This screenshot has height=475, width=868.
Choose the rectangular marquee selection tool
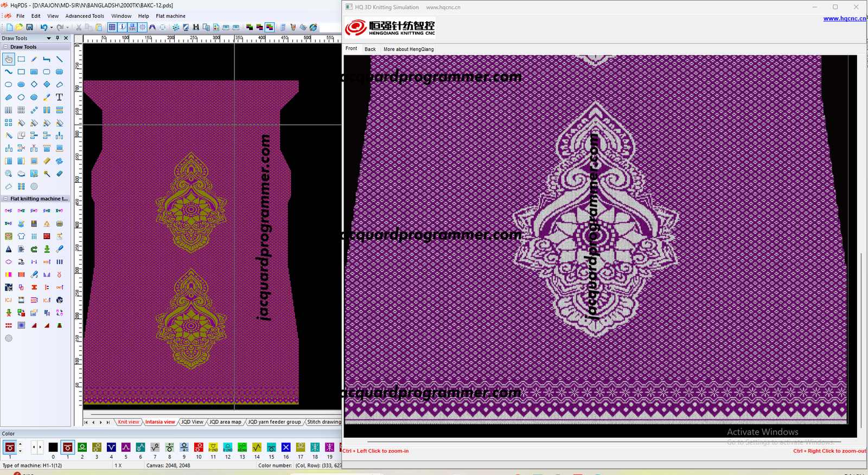tap(21, 59)
